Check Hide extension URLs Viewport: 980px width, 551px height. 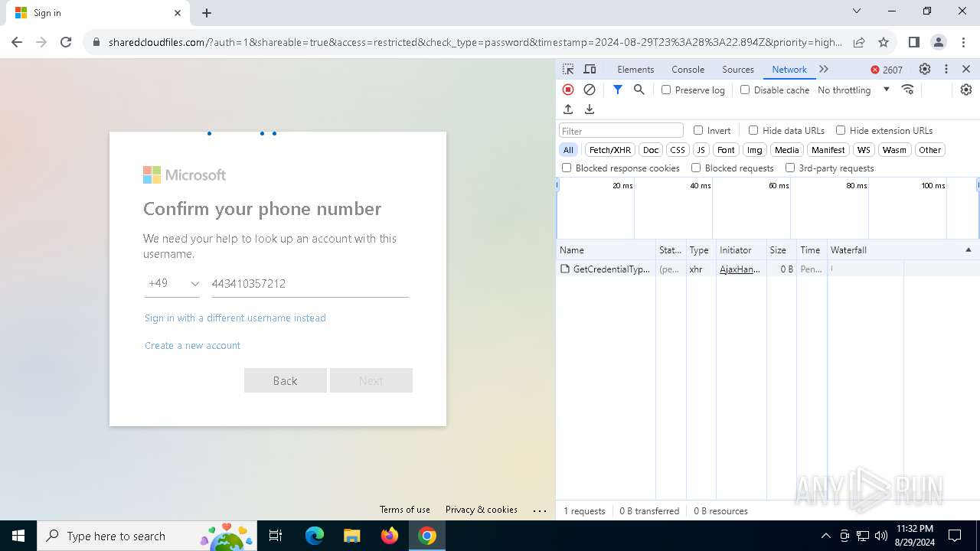(x=841, y=130)
